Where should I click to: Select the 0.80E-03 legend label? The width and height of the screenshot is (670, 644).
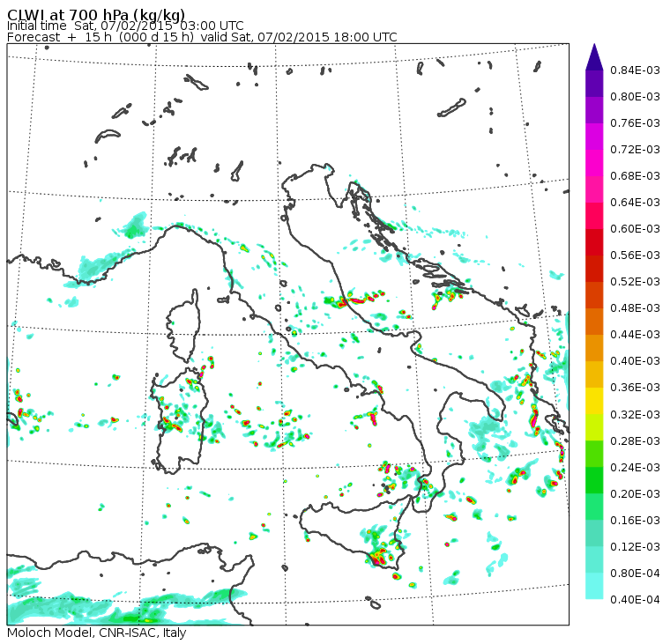[x=635, y=97]
